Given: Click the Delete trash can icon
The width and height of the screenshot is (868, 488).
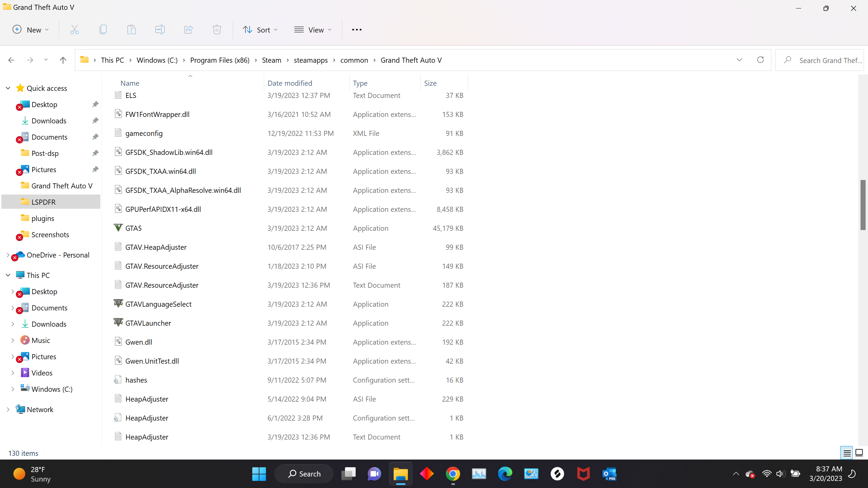Looking at the screenshot, I should tap(217, 30).
